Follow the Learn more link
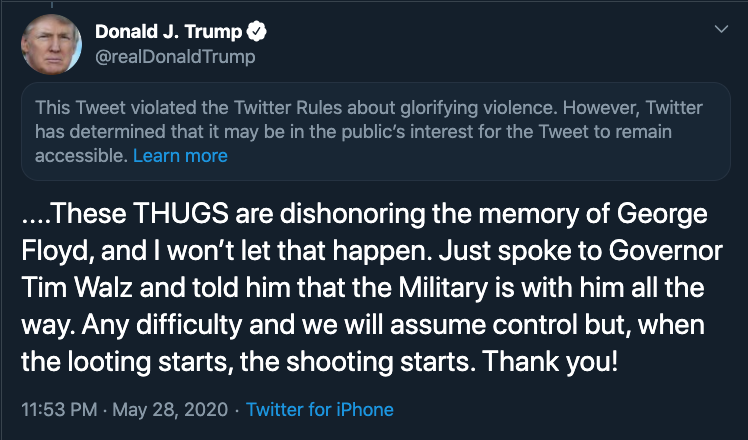 [180, 156]
